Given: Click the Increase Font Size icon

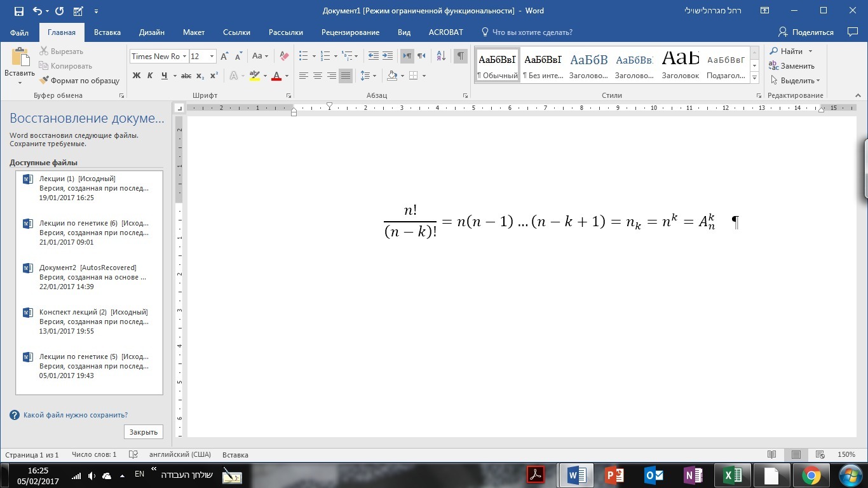Looking at the screenshot, I should click(224, 56).
